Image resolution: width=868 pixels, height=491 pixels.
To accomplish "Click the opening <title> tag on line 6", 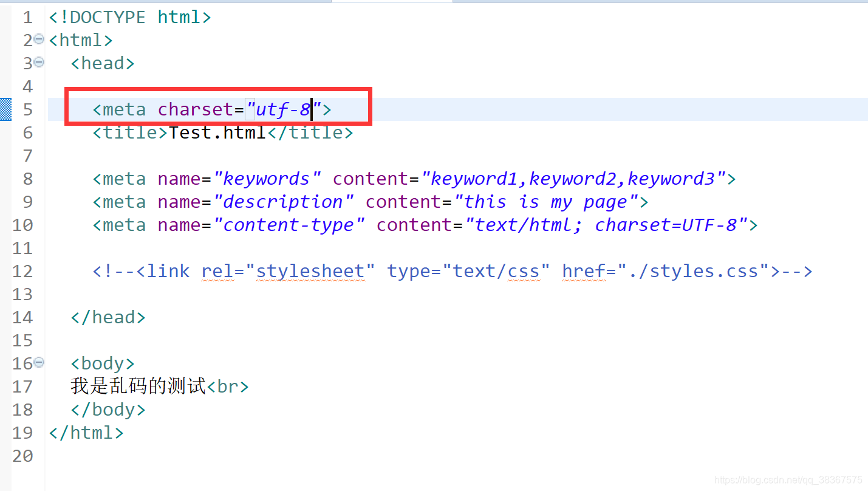I will [x=131, y=132].
